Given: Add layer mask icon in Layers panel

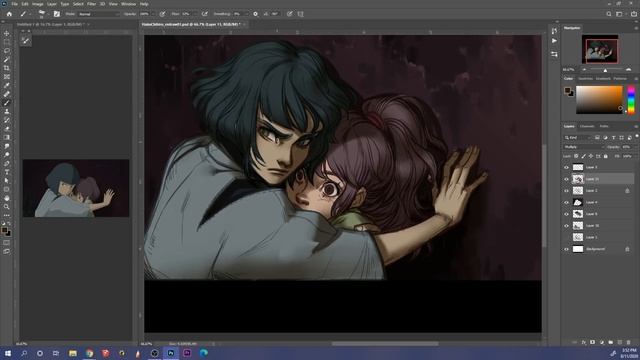Looking at the screenshot, I should pyautogui.click(x=592, y=342).
